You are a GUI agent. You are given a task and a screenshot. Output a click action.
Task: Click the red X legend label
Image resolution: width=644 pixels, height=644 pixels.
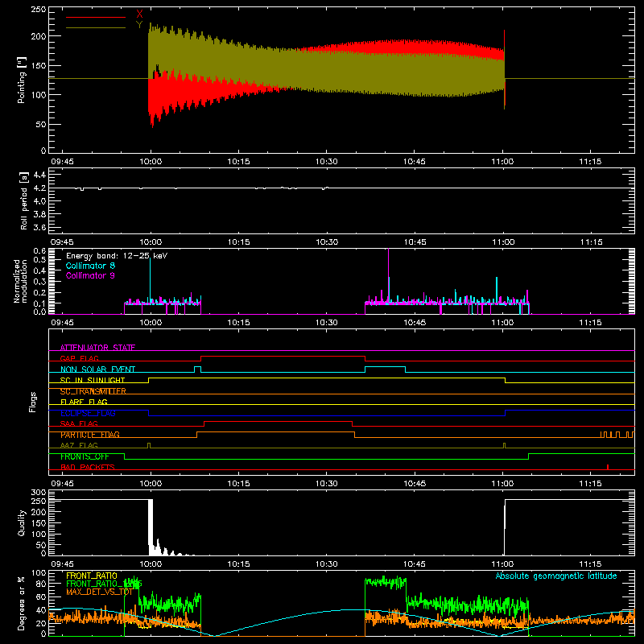click(x=139, y=14)
